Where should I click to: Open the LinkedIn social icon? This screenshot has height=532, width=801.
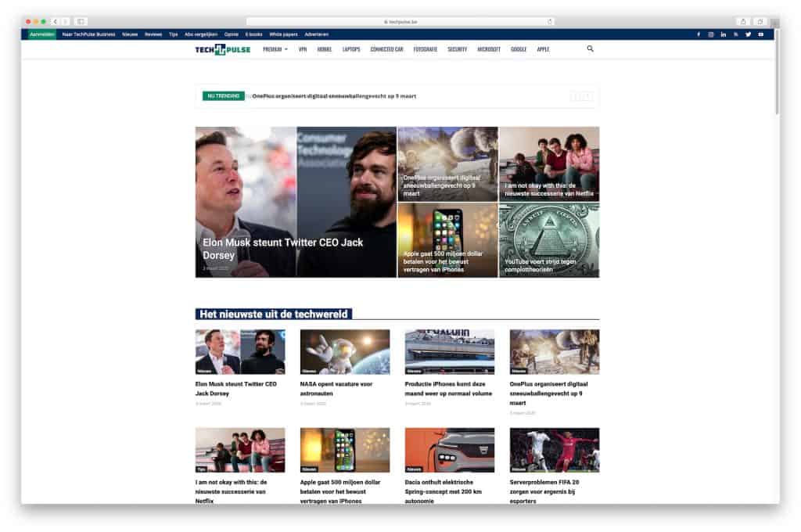click(x=724, y=34)
